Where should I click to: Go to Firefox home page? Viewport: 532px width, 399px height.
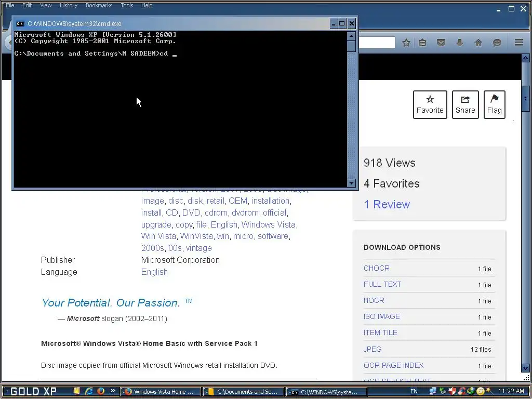pos(478,43)
